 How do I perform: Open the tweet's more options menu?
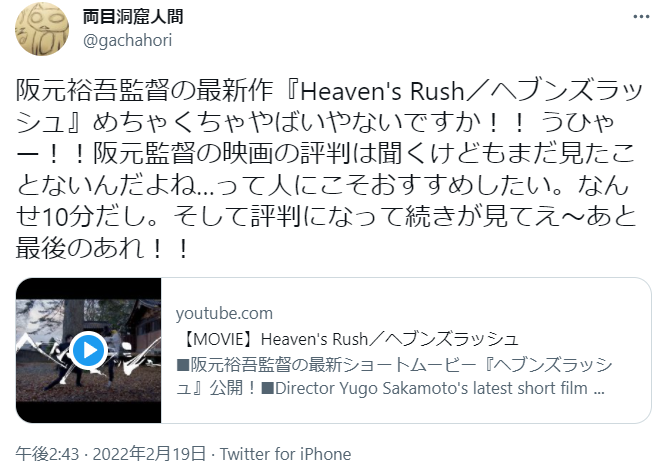pos(641,17)
